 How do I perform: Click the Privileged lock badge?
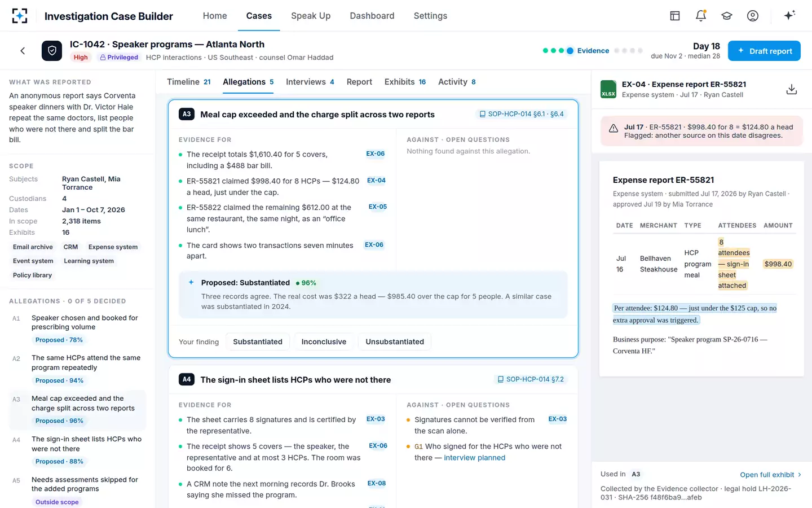pyautogui.click(x=119, y=58)
